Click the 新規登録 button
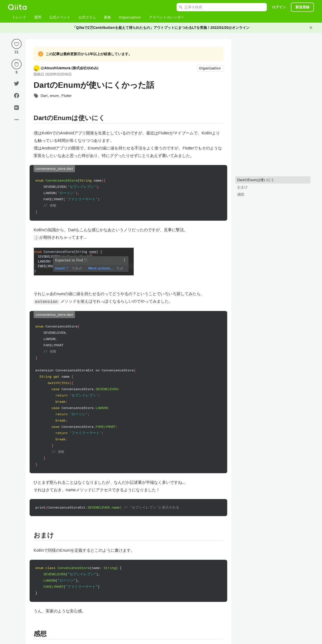Image resolution: width=322 pixels, height=644 pixels. click(x=302, y=7)
